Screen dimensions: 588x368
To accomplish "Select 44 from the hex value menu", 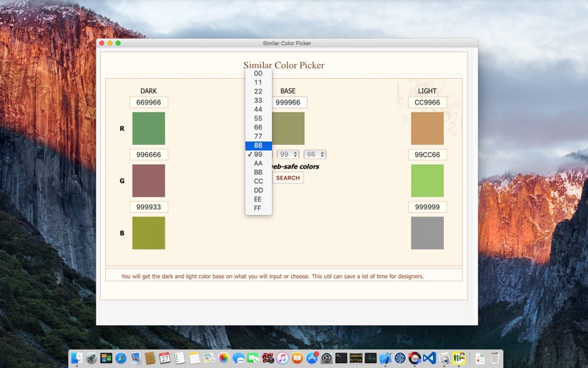I will click(x=259, y=110).
